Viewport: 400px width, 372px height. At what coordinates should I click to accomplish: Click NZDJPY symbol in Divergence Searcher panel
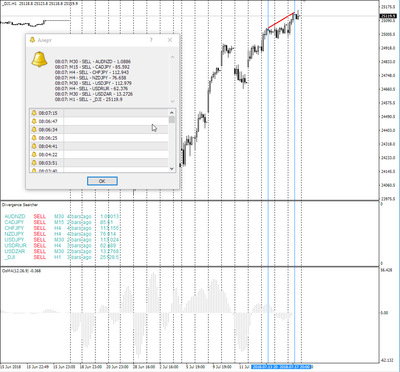(14, 234)
